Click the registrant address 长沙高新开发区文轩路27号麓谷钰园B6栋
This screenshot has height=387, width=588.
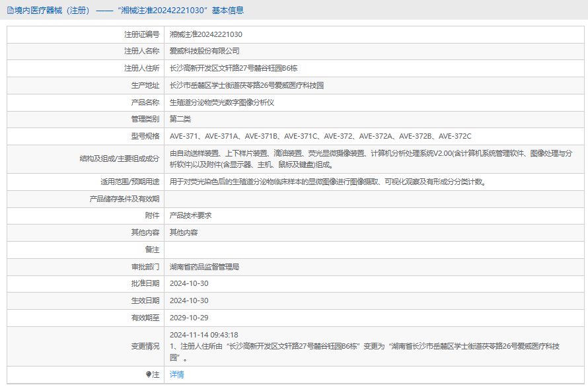point(233,68)
